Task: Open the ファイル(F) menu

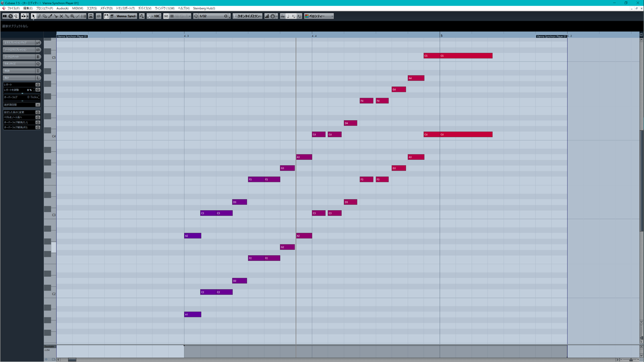Action: click(x=13, y=9)
